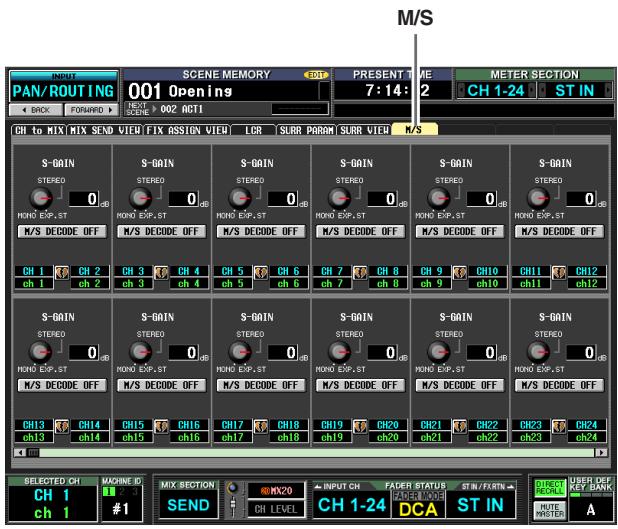Image resolution: width=618 pixels, height=529 pixels.
Task: Click the pair heart icon between CH 3 and CH 4
Action: [161, 272]
